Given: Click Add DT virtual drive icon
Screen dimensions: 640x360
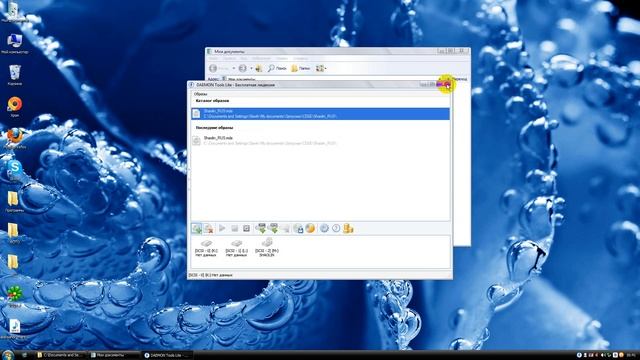Looking at the screenshot, I should point(260,229).
